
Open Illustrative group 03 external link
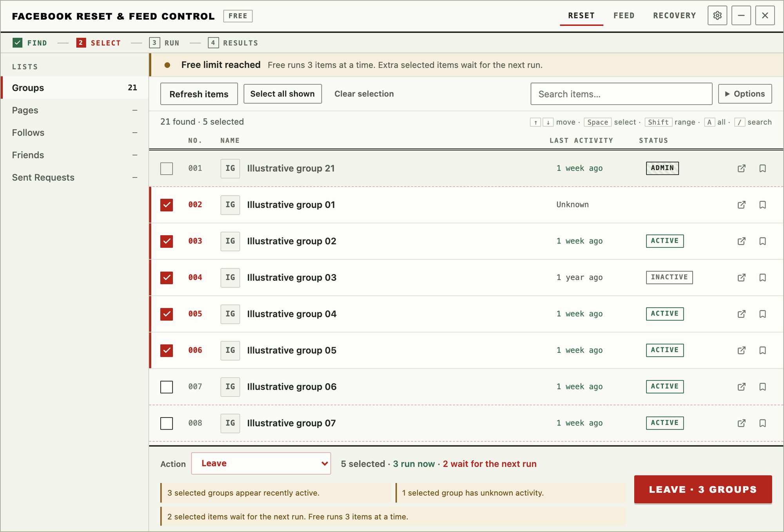tap(741, 278)
